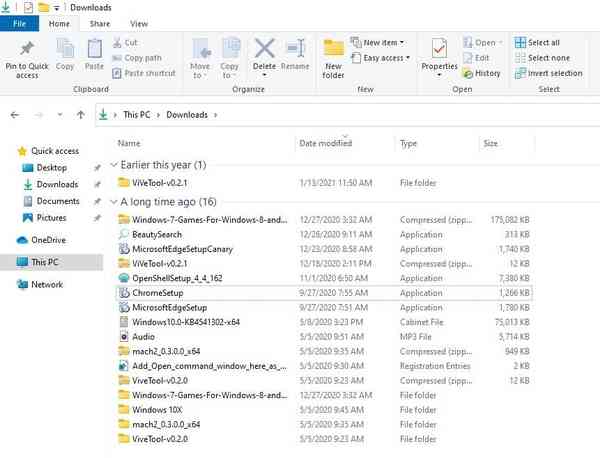Select the Windows 10X folder

click(157, 410)
